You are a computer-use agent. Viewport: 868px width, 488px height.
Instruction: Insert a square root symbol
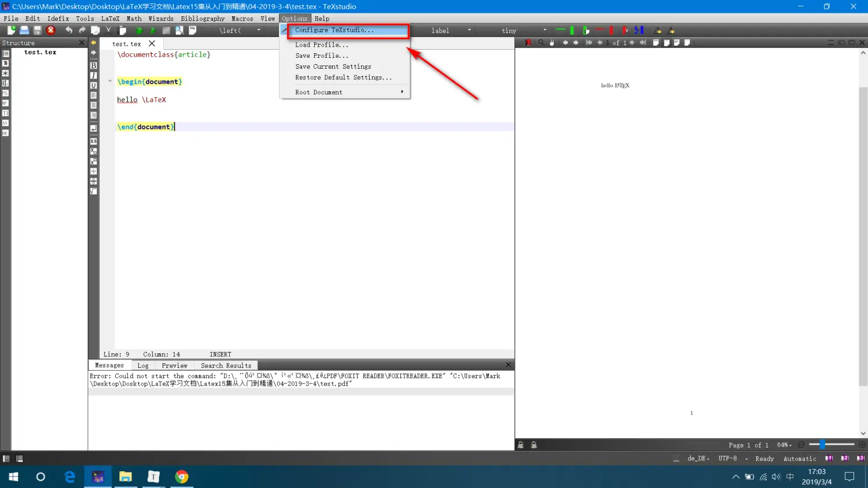point(93,191)
